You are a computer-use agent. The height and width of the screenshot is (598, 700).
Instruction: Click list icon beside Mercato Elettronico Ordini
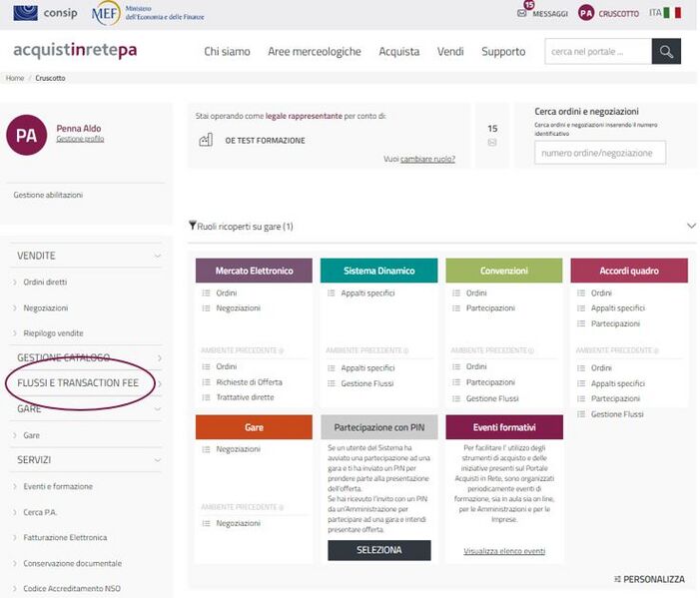point(206,293)
